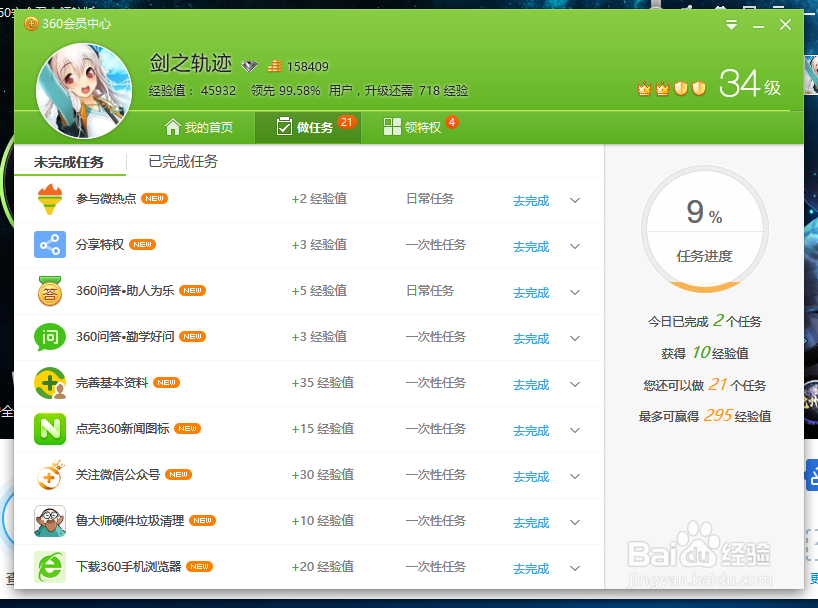Click the first shield level badge
The height and width of the screenshot is (608, 818).
(x=681, y=89)
